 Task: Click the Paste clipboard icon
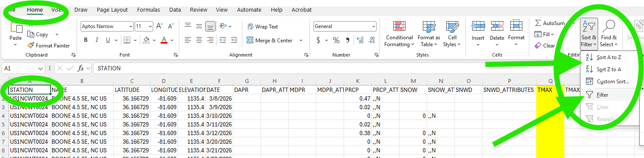16,28
